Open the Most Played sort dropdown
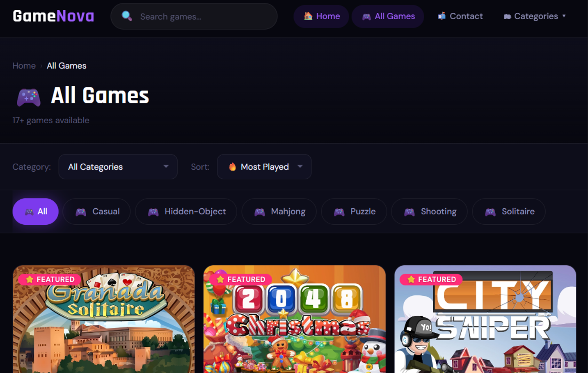588x373 pixels. point(264,167)
